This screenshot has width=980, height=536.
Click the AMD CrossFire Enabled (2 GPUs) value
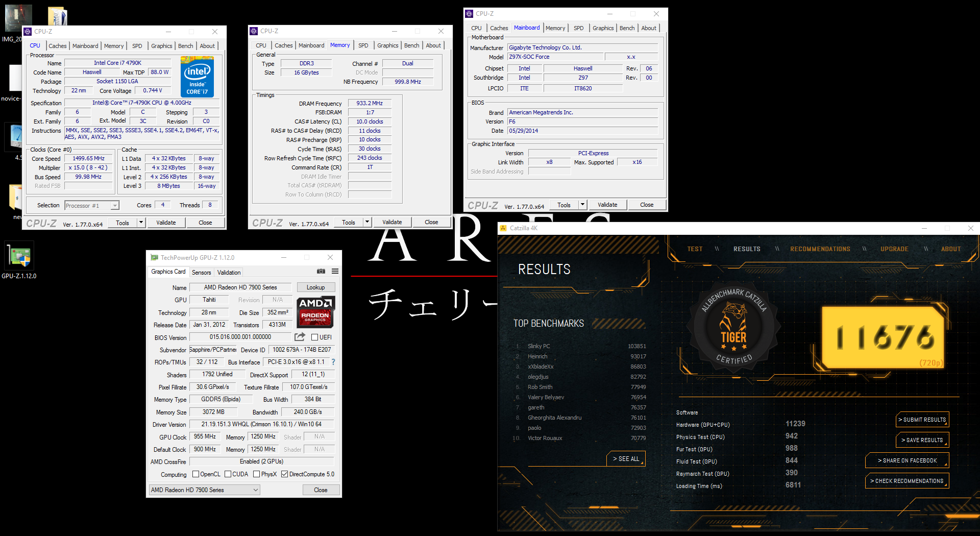click(262, 461)
